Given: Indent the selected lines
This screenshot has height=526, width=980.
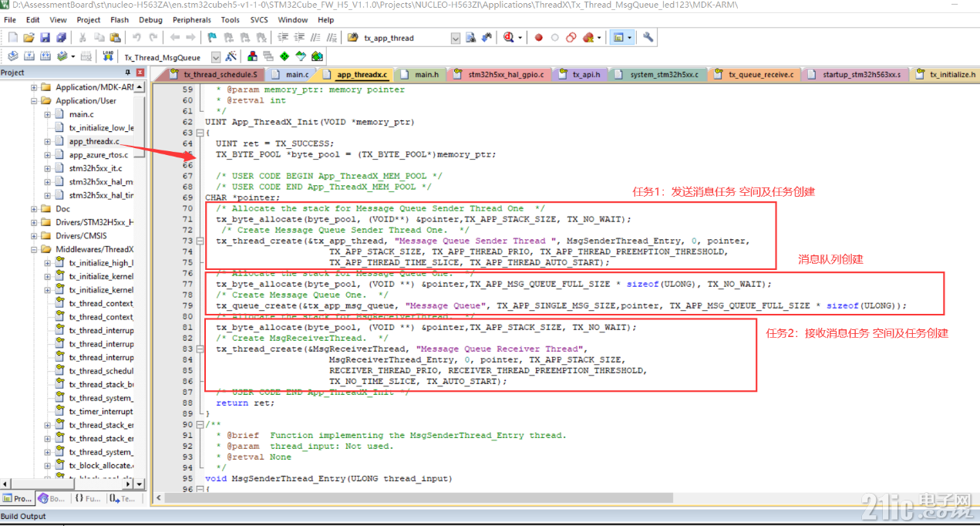Looking at the screenshot, I should [x=282, y=37].
